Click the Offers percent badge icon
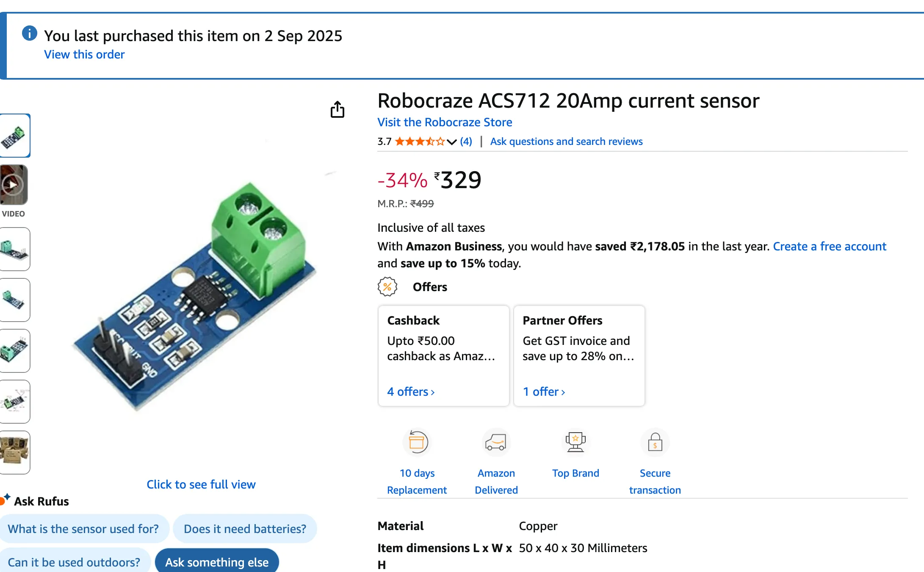Image resolution: width=924 pixels, height=572 pixels. click(387, 287)
